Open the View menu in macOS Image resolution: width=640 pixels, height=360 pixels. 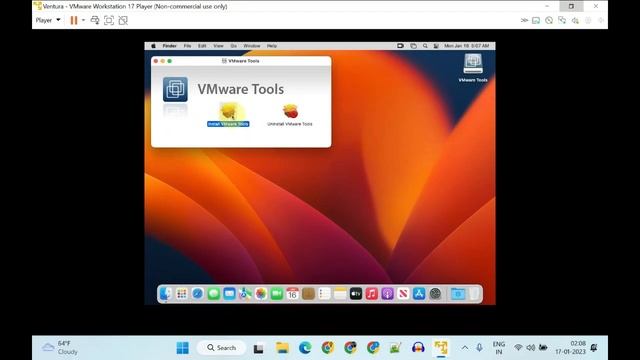(218, 46)
